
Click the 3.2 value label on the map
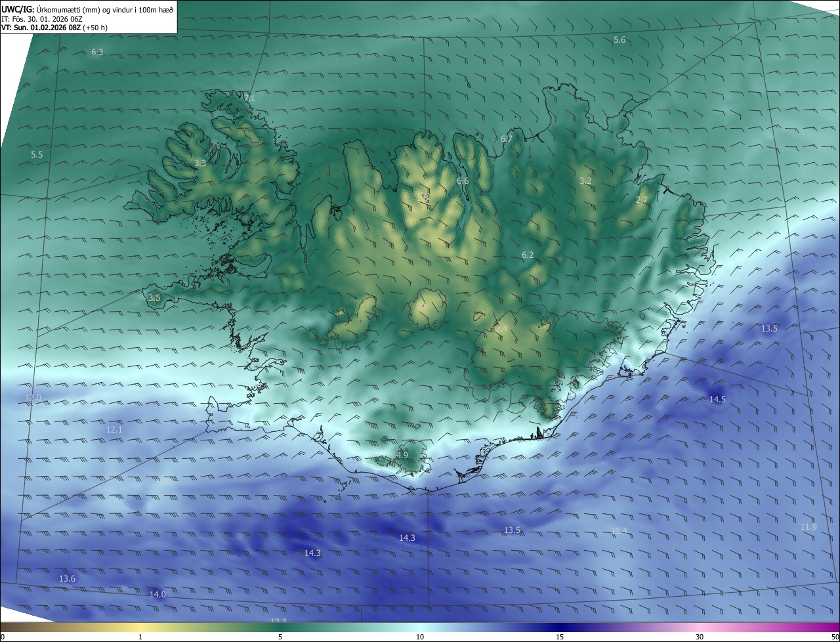point(585,181)
